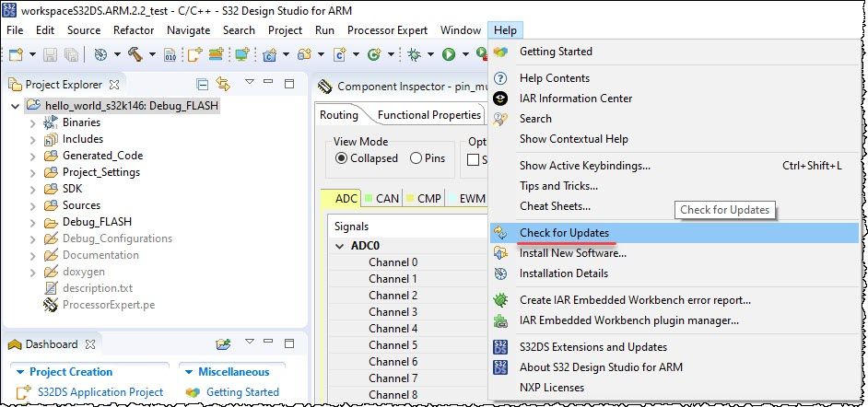Click the binary 010 file icon
This screenshot has height=407, width=868.
click(170, 54)
